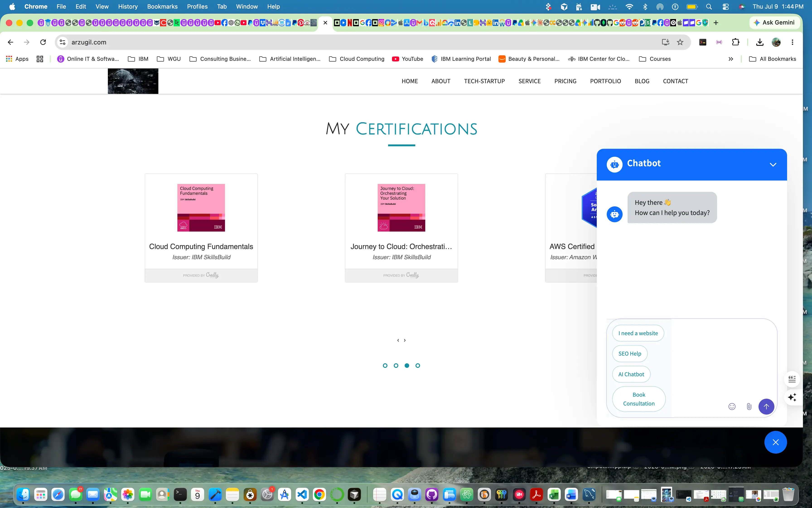Screen dimensions: 812x508
Task: Open the SERVICE navigation item
Action: click(529, 81)
